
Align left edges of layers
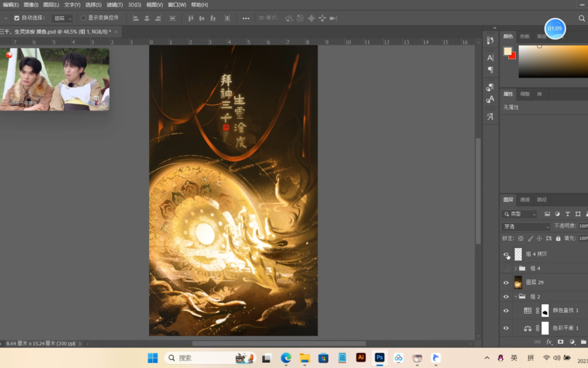136,18
